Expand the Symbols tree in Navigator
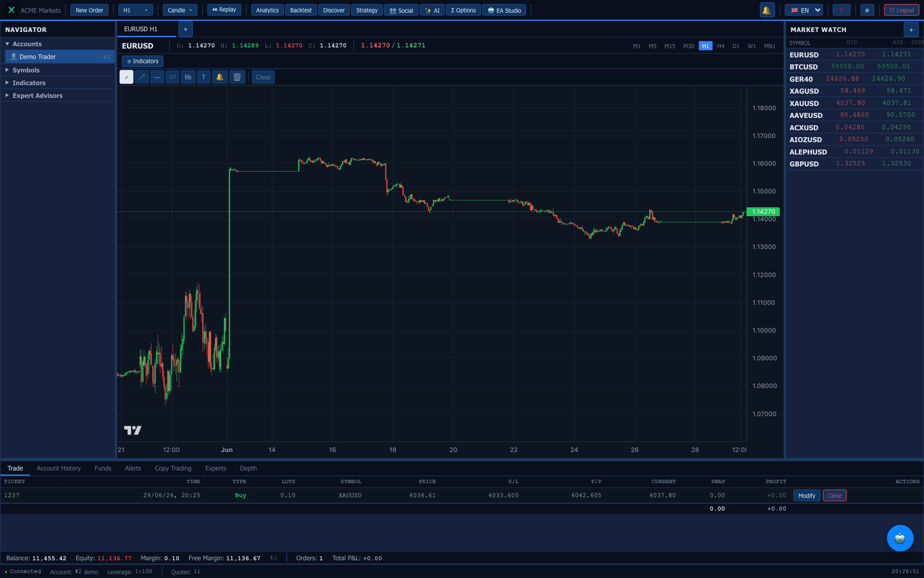The height and width of the screenshot is (578, 924). [26, 70]
